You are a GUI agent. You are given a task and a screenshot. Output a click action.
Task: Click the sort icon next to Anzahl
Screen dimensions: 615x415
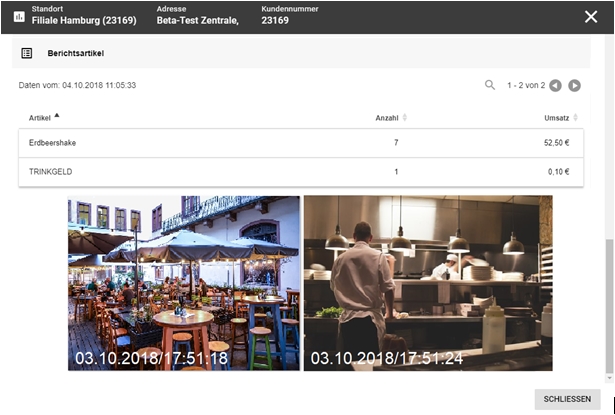click(404, 118)
